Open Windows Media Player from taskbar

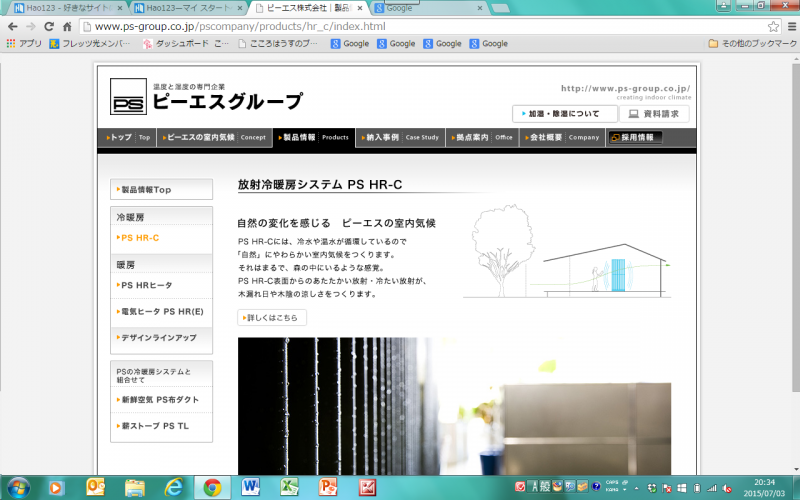[x=56, y=488]
